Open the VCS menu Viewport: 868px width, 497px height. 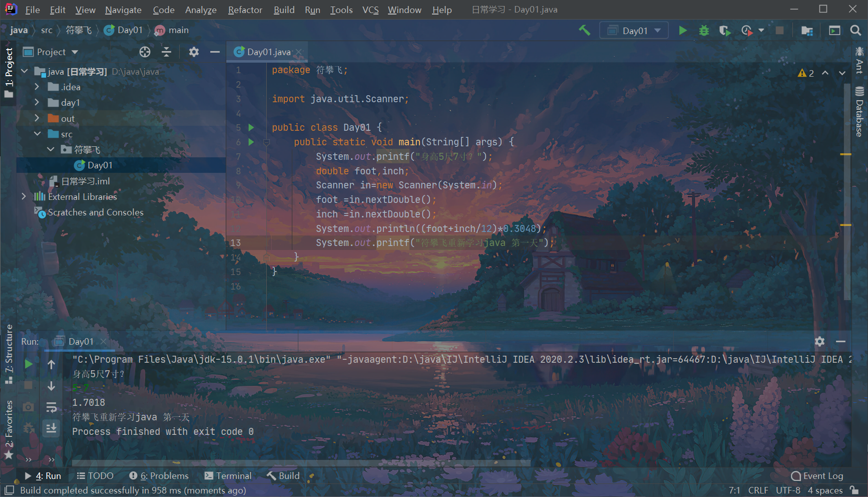pos(370,10)
